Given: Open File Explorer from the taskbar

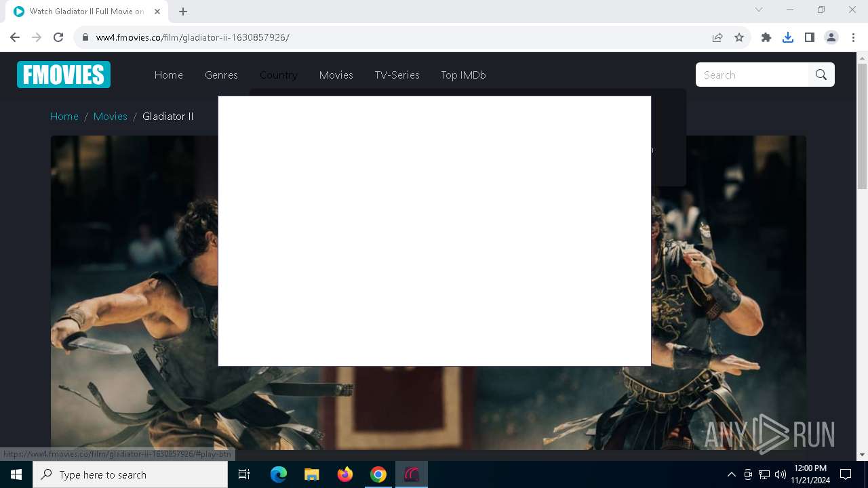Looking at the screenshot, I should [312, 474].
